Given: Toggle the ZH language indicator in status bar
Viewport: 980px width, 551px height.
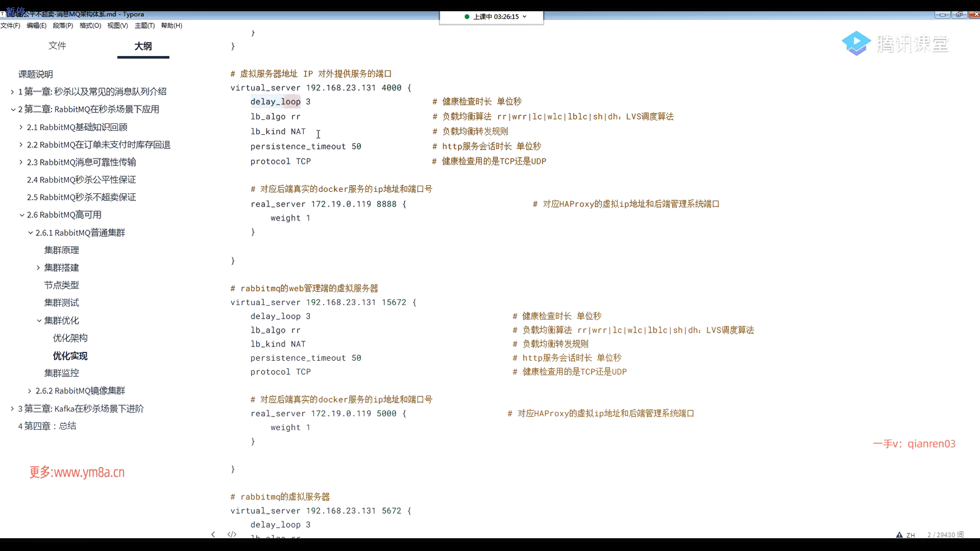Looking at the screenshot, I should click(x=911, y=535).
